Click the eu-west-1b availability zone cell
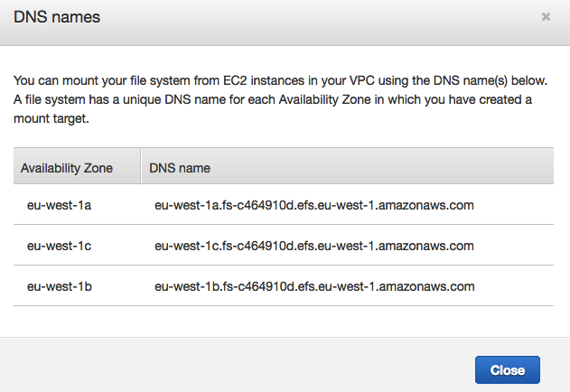This screenshot has height=392, width=570. pos(60,287)
